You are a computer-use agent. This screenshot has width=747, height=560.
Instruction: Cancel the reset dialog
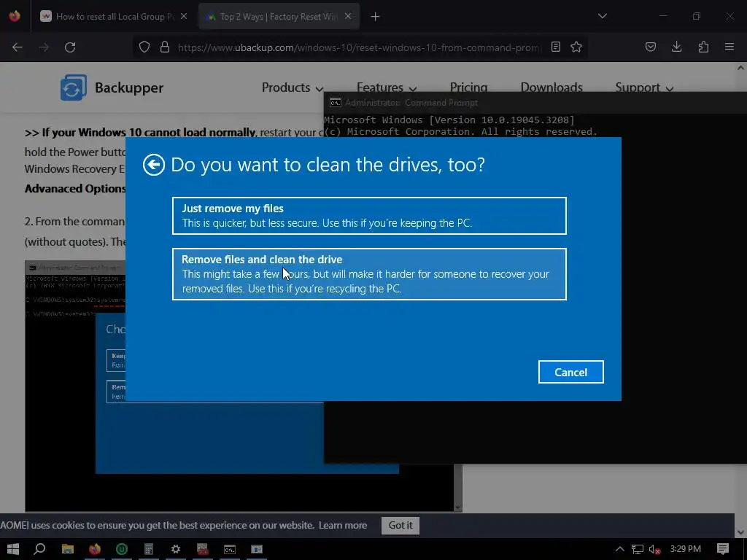coord(570,372)
